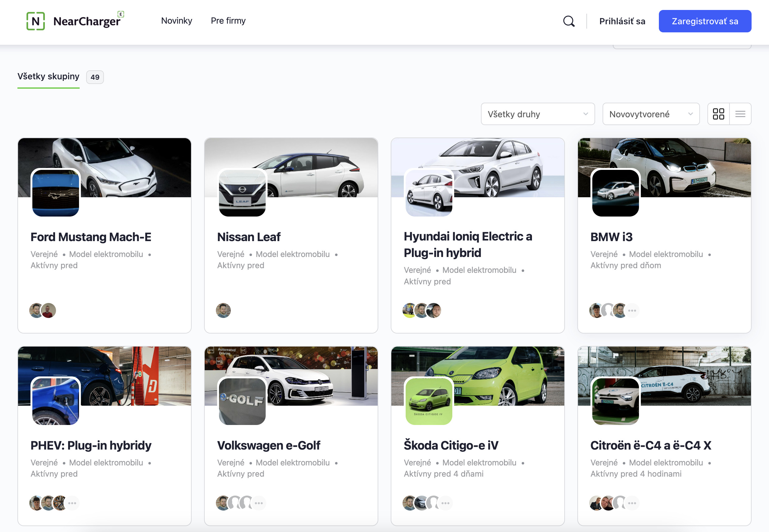The height and width of the screenshot is (532, 769).
Task: Click second member avatar in Citroën ë-C4 card
Action: coord(608,503)
